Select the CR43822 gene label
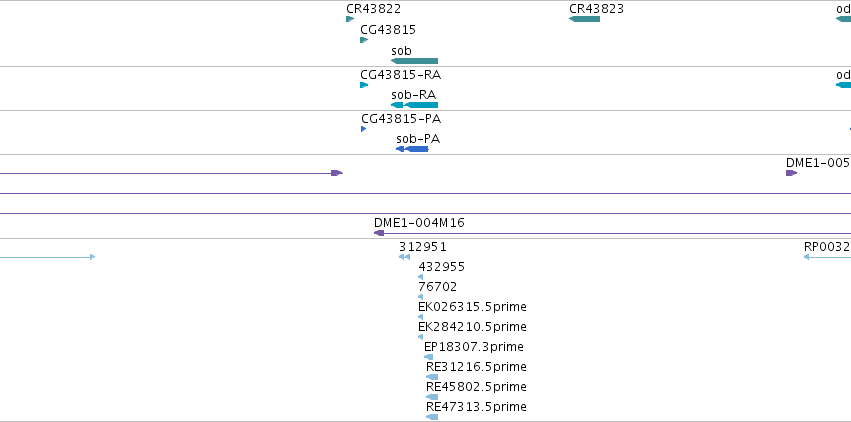The height and width of the screenshot is (422, 851). click(x=373, y=9)
